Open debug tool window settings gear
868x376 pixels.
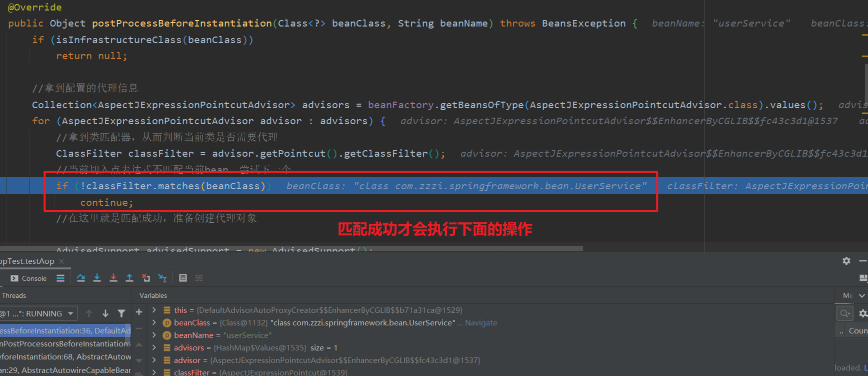pyautogui.click(x=846, y=261)
